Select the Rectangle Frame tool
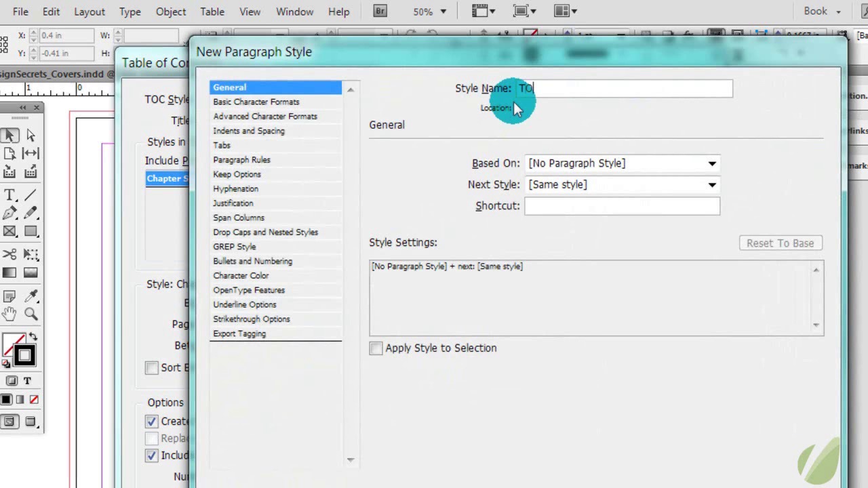Screen dimensions: 868x488 (x=9, y=231)
